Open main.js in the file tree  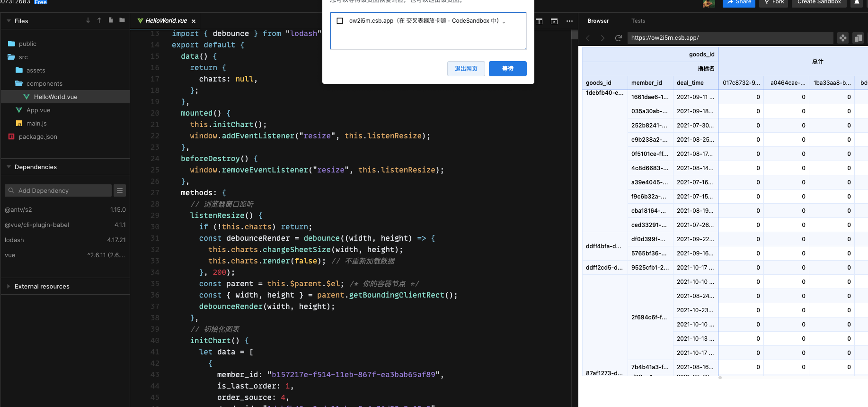point(65,123)
